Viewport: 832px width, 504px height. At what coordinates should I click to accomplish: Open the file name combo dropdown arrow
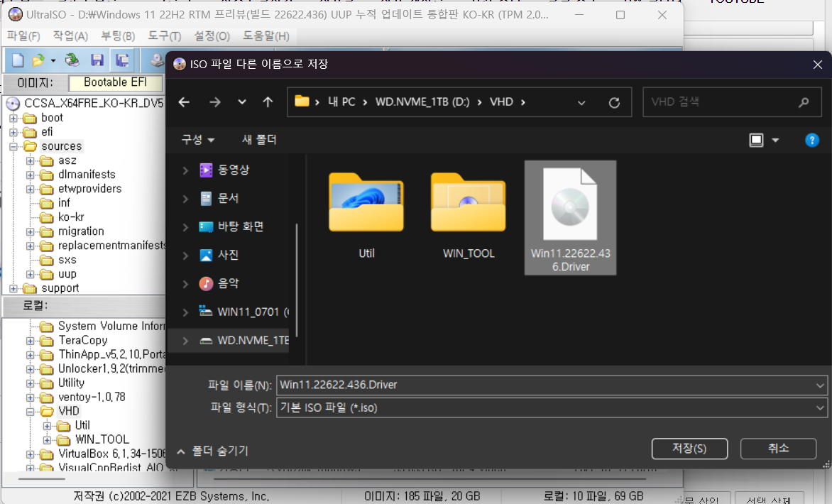(x=820, y=385)
